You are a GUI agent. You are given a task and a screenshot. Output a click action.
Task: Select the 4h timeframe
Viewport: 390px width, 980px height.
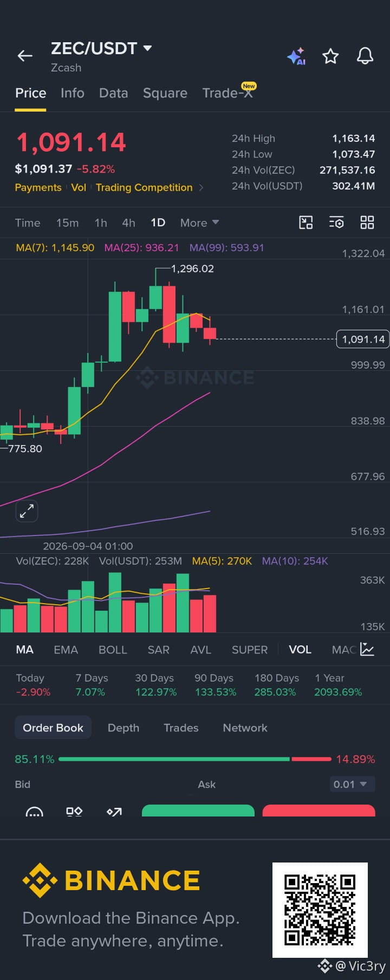pyautogui.click(x=128, y=223)
